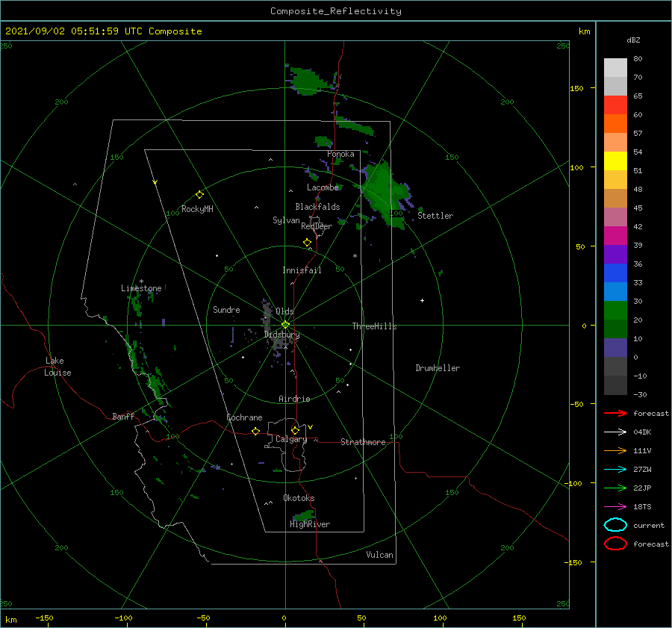The height and width of the screenshot is (628, 672).
Task: Click the cyan current ellipse legend icon
Action: coord(615,525)
